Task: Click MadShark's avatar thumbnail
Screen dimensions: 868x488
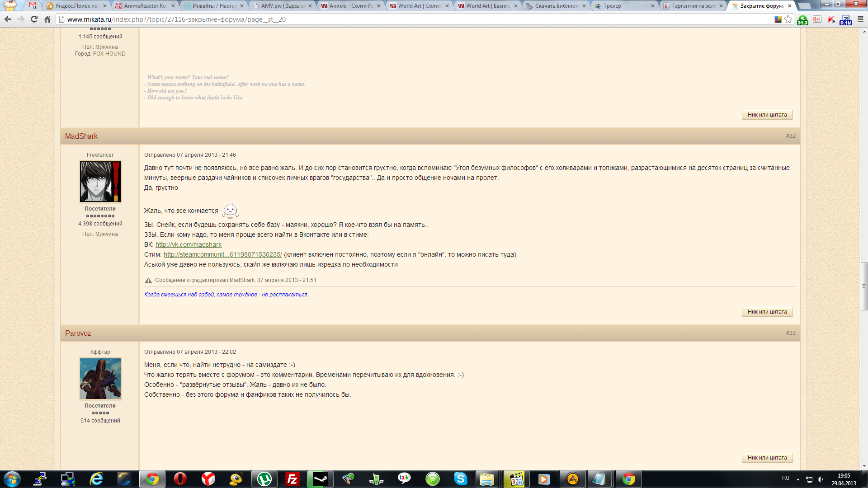Action: [100, 182]
